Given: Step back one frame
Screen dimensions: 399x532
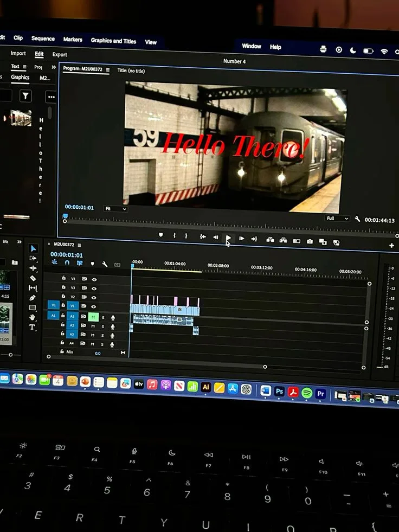Looking at the screenshot, I should 215,237.
